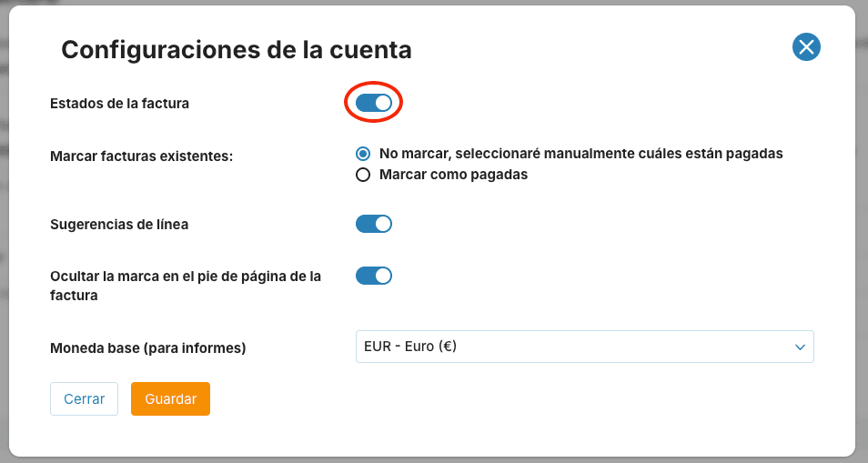The width and height of the screenshot is (868, 463).
Task: Click the Cerrar button
Action: pos(84,398)
